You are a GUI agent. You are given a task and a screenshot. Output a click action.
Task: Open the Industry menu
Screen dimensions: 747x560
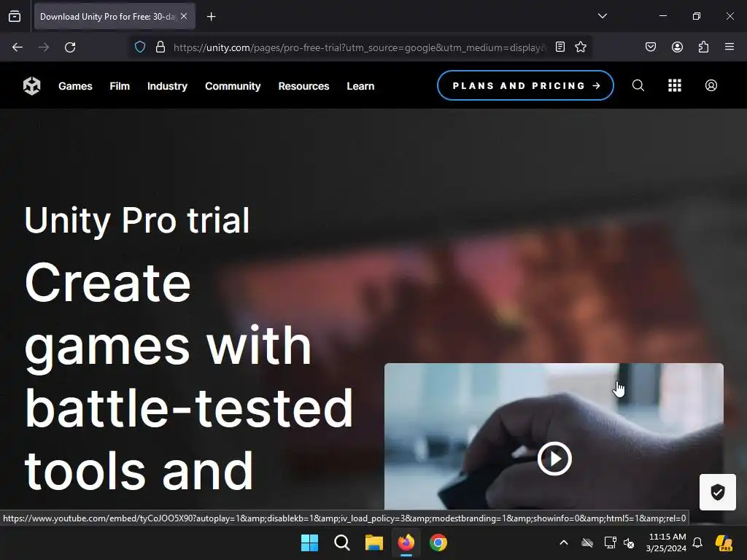[x=167, y=86]
